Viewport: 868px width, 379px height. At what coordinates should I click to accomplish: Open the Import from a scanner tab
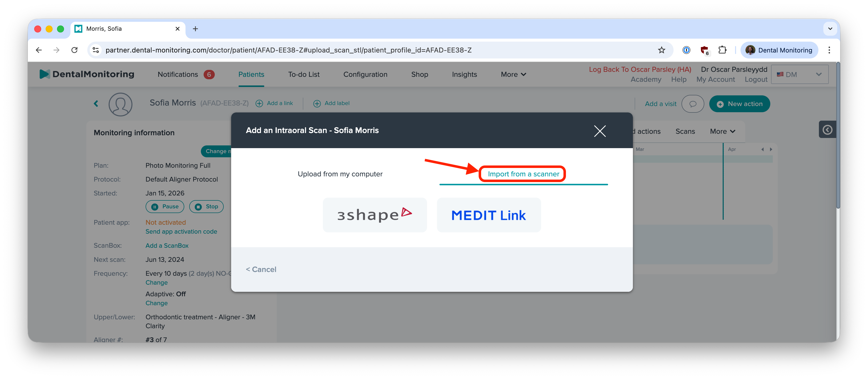coord(523,174)
